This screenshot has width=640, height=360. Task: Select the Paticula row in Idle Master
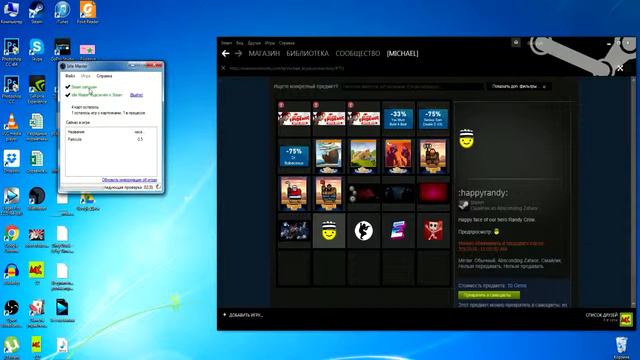[111, 140]
